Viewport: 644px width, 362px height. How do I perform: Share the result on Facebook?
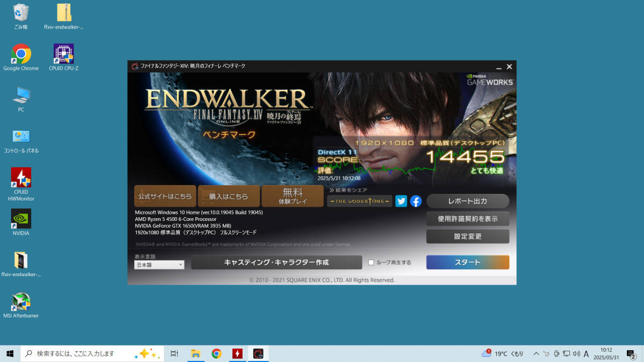pyautogui.click(x=416, y=201)
